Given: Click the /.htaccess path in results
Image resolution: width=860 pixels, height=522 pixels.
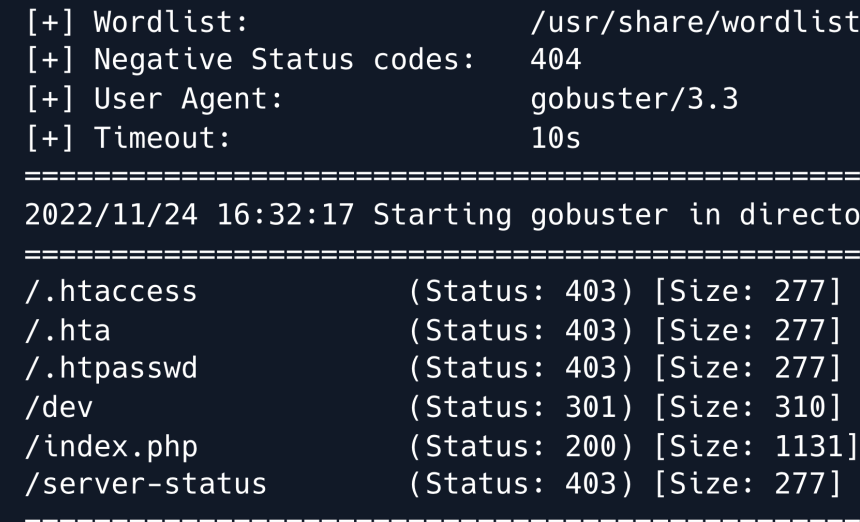Looking at the screenshot, I should 110,291.
